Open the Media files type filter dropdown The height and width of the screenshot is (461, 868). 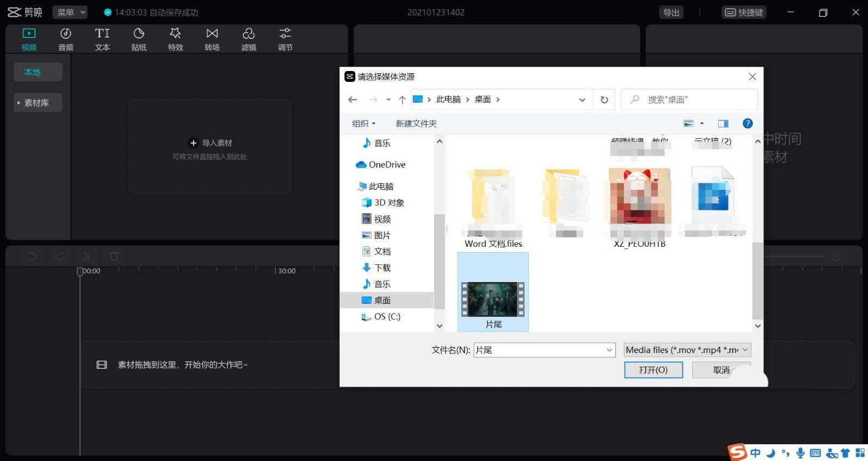(687, 350)
